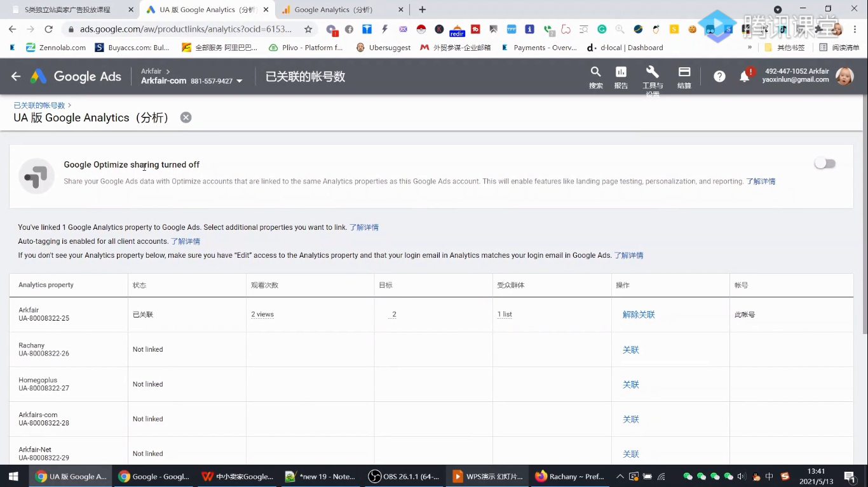Viewport: 868px width, 487px height.
Task: Unlink the Arkfair Analytics property
Action: click(x=638, y=314)
